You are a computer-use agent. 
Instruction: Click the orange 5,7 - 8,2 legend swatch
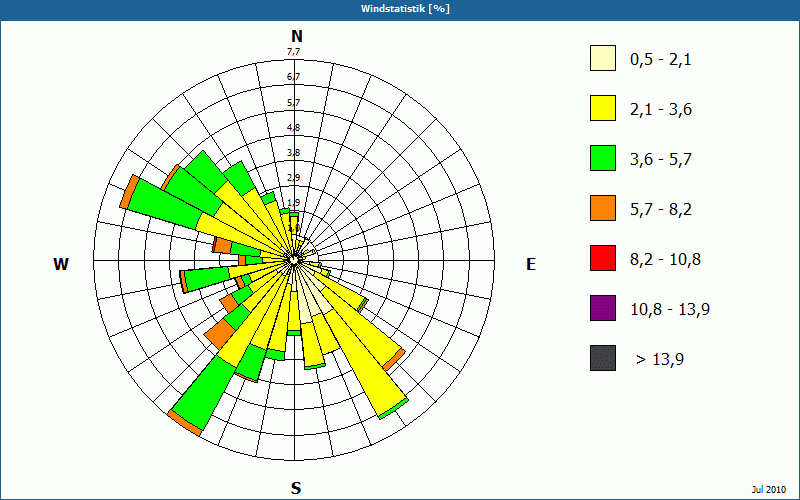pos(603,208)
